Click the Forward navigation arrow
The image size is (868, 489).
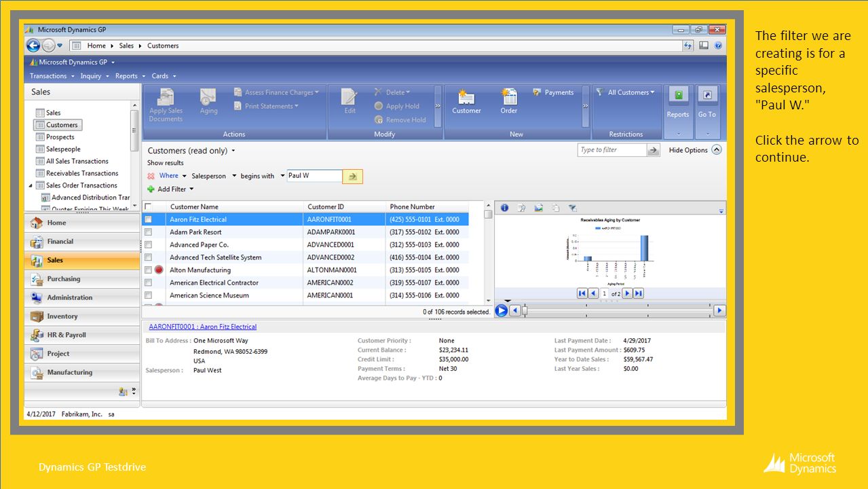(49, 46)
